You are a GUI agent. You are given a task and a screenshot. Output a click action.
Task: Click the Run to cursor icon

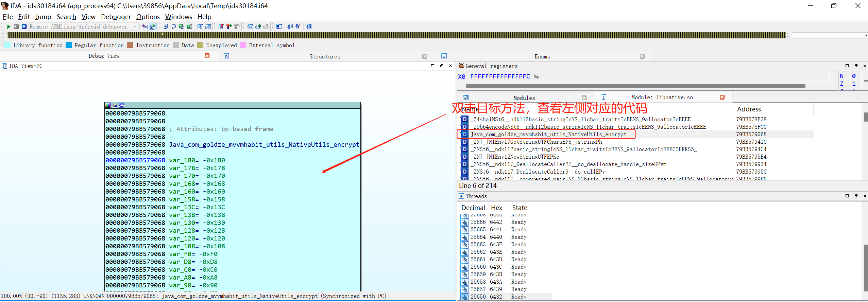(189, 26)
